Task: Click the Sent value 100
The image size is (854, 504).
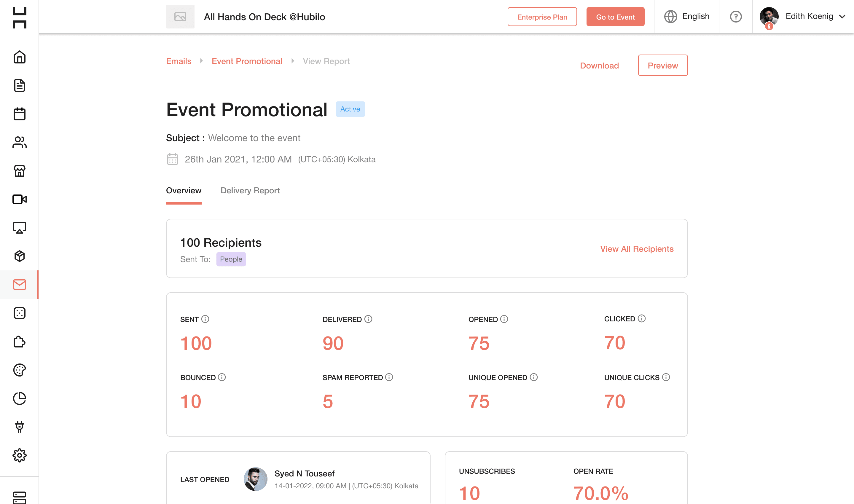Action: tap(196, 343)
